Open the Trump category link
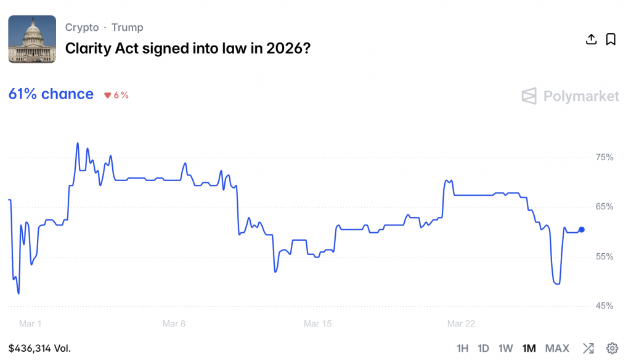631x364 pixels. (128, 28)
